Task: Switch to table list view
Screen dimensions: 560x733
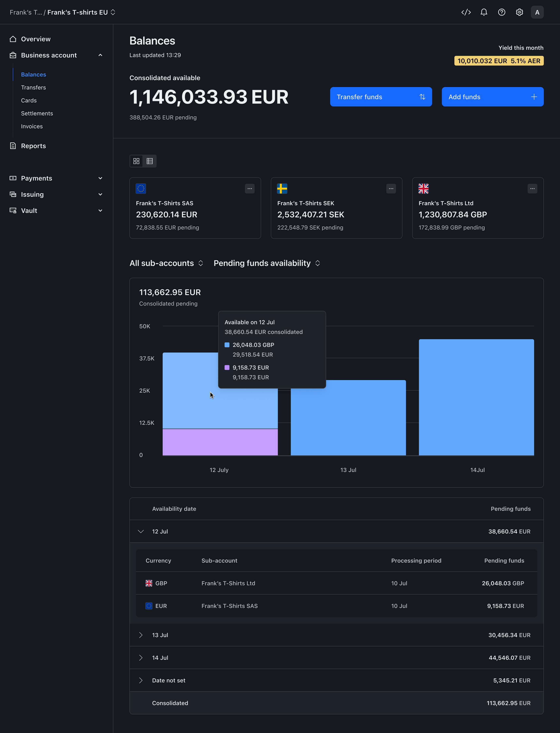Action: coord(150,161)
